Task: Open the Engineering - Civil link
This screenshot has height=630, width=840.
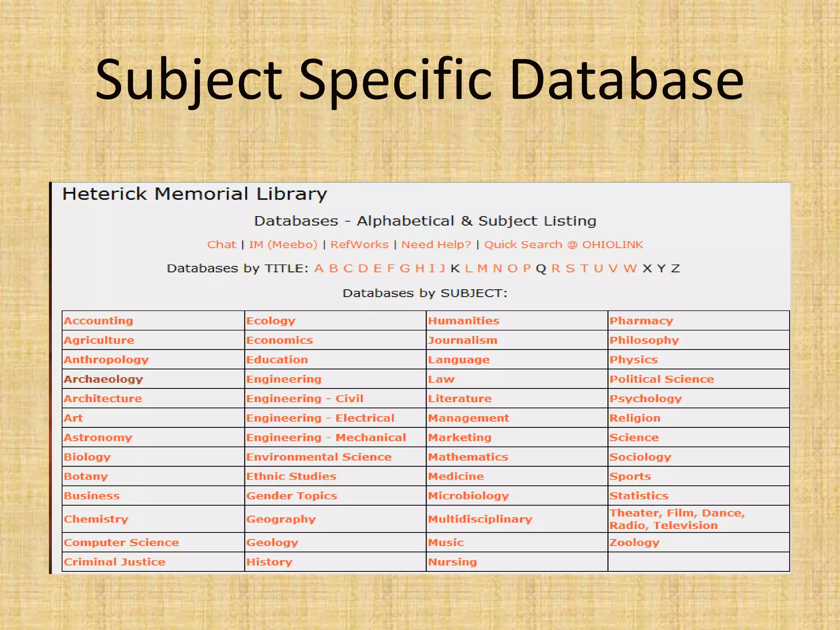Action: (x=305, y=399)
